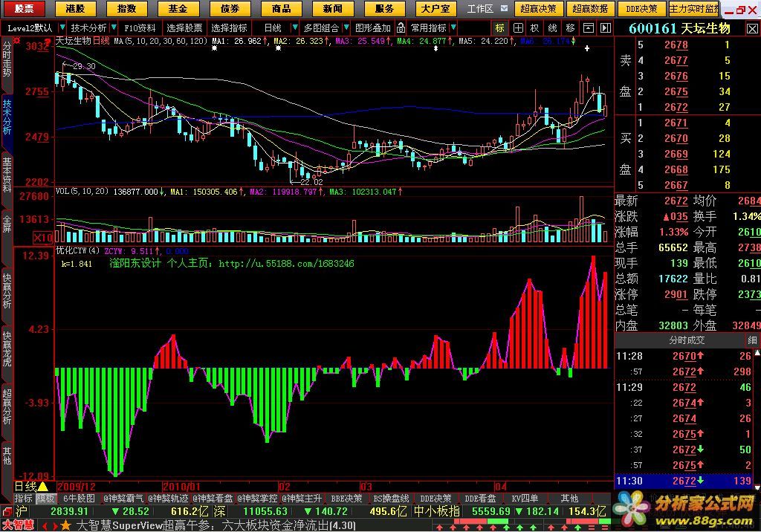This screenshot has height=532, width=761.
Task: Click the 移 move chart icon
Action: point(570,27)
